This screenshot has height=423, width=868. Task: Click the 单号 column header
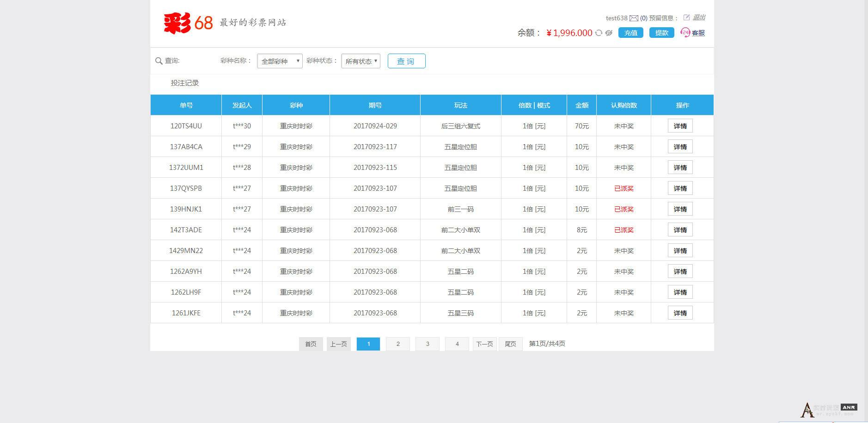click(x=186, y=105)
